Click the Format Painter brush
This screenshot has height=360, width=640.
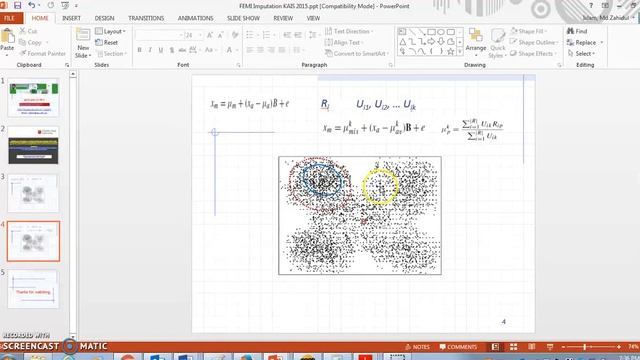(23, 53)
